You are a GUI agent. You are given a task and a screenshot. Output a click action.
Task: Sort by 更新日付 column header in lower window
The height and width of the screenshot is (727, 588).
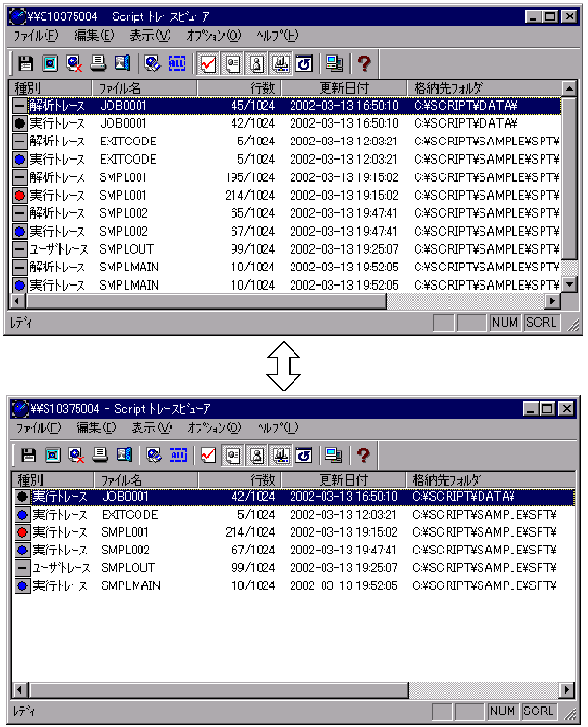pyautogui.click(x=343, y=480)
